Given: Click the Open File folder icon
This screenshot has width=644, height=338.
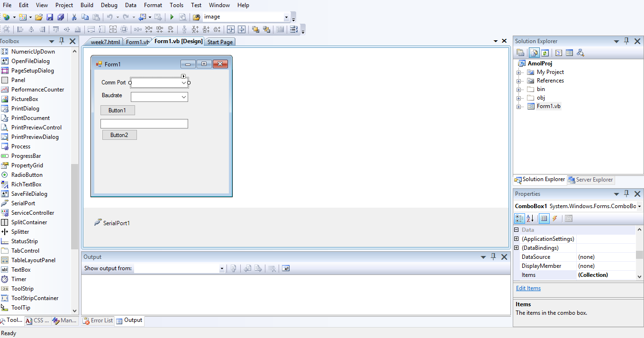Looking at the screenshot, I should coord(39,17).
